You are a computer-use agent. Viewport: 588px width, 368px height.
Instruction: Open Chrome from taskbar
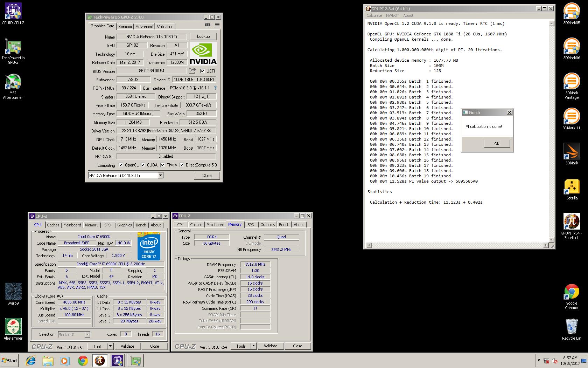(x=83, y=361)
